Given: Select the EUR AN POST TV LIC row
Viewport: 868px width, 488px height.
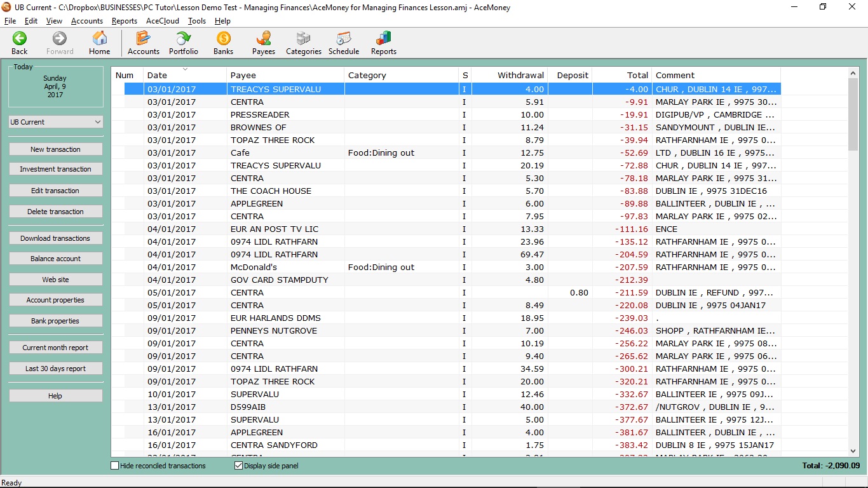Looking at the screenshot, I should point(446,229).
